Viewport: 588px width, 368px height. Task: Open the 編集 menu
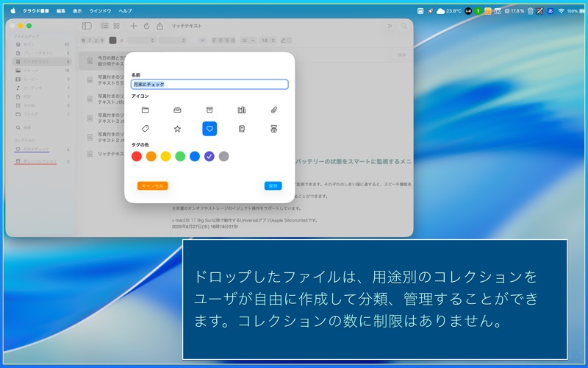(61, 11)
